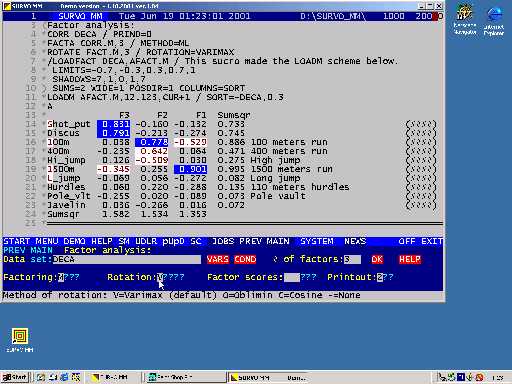Focus the Printout level field
The height and width of the screenshot is (384, 512).
[x=380, y=277]
